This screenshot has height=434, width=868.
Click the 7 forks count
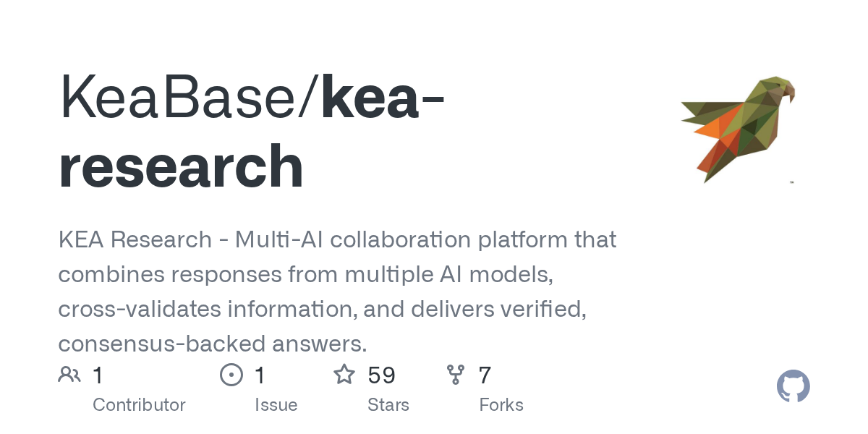(485, 375)
